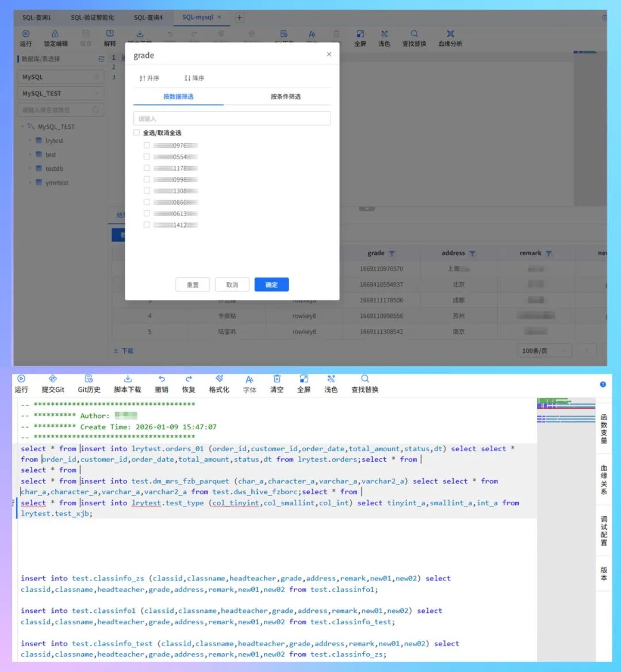The width and height of the screenshot is (621, 672).
Task: Click the 格式化 format icon
Action: pyautogui.click(x=219, y=379)
